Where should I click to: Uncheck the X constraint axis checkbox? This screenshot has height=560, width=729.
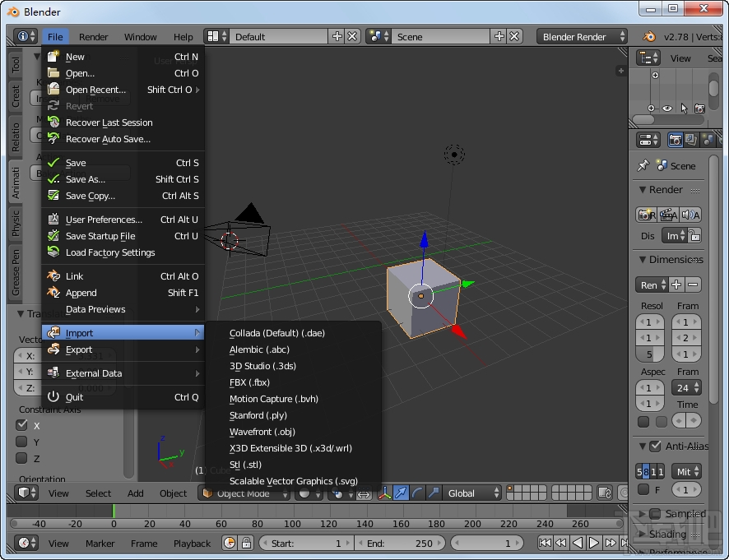[21, 426]
